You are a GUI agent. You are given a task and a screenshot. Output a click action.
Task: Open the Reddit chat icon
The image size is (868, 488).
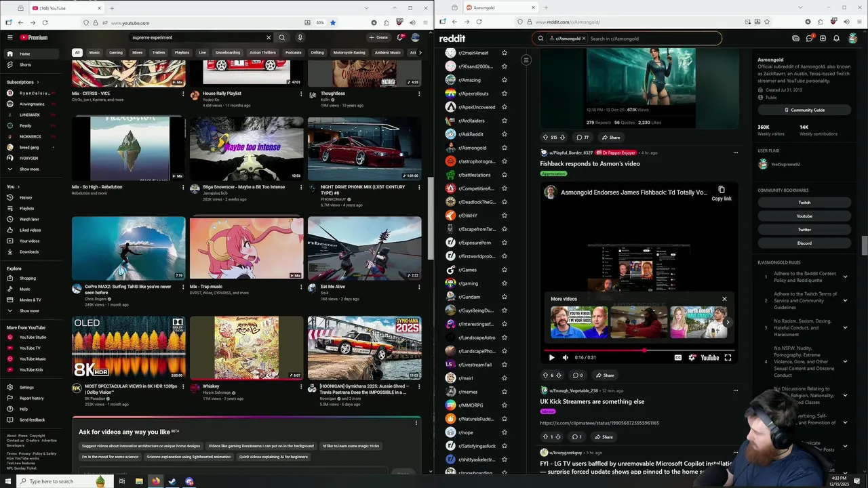click(x=809, y=39)
